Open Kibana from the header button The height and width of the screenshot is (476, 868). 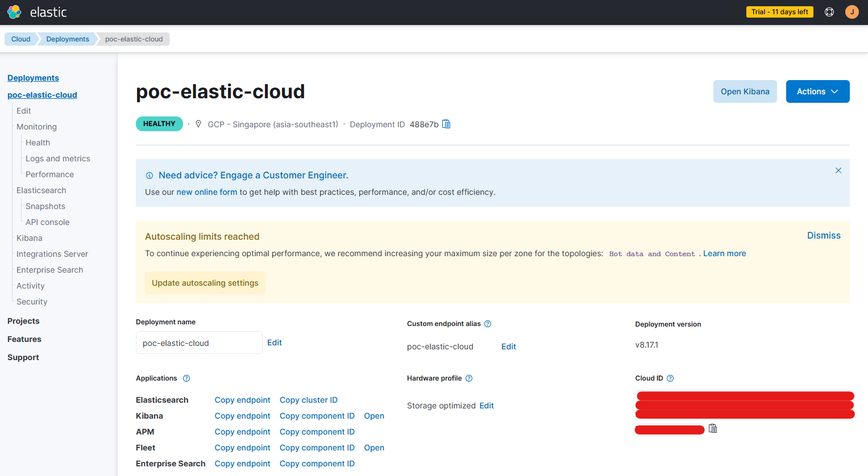[x=745, y=91]
